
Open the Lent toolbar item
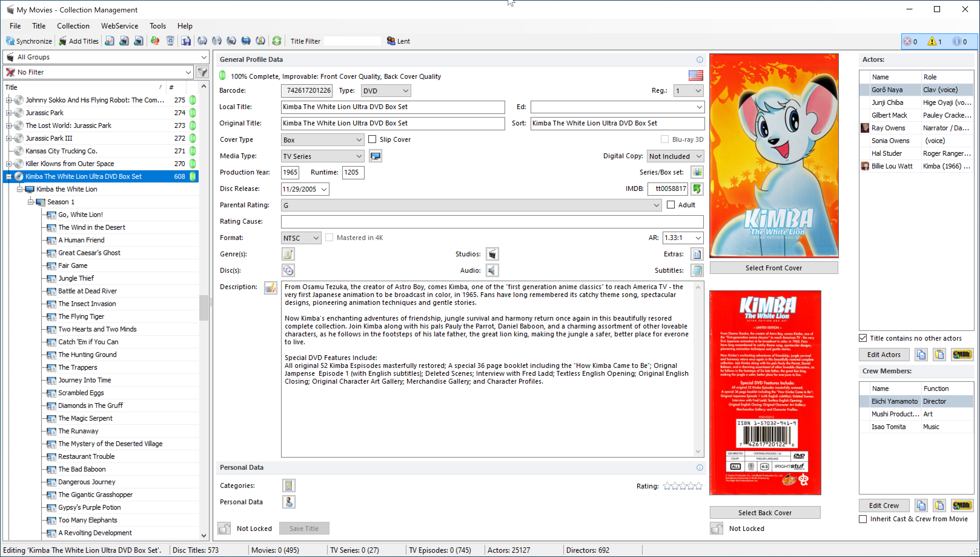[x=398, y=41]
